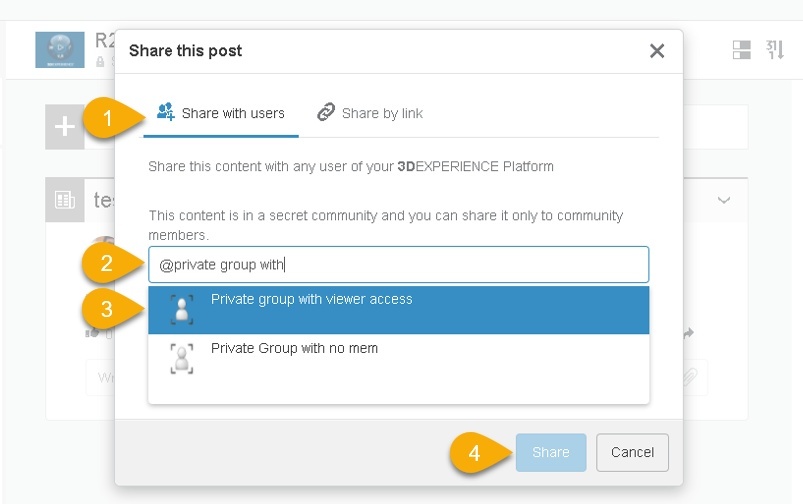Open the layout view icon
The image size is (803, 504).
click(742, 50)
